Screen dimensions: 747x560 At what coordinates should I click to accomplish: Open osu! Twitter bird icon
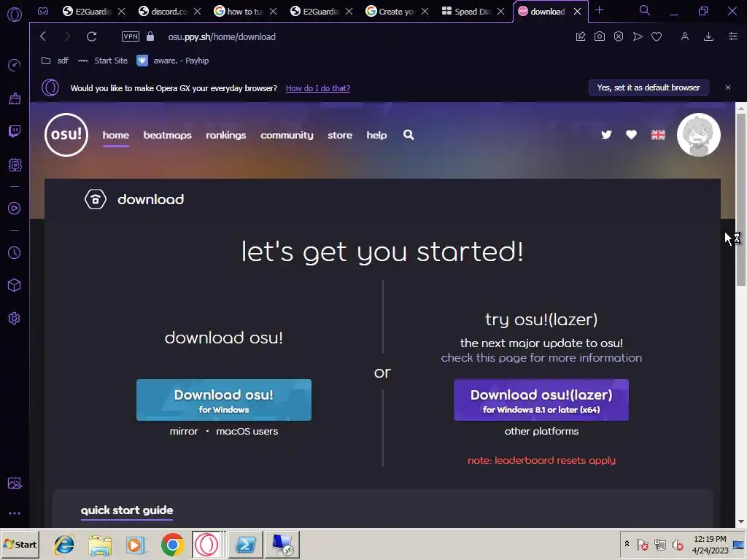[606, 135]
